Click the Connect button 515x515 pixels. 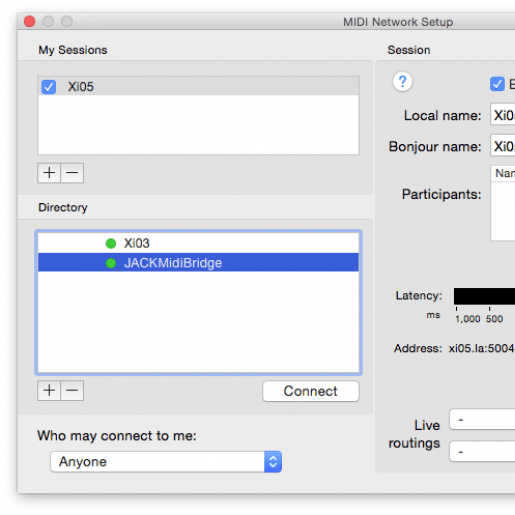[311, 391]
